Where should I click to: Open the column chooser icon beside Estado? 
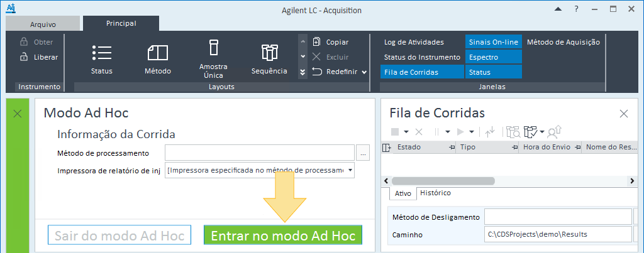(386, 148)
